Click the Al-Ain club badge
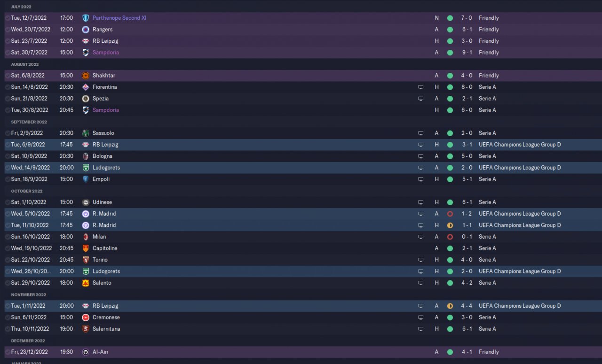Viewport: 602px width, 364px height. point(86,352)
